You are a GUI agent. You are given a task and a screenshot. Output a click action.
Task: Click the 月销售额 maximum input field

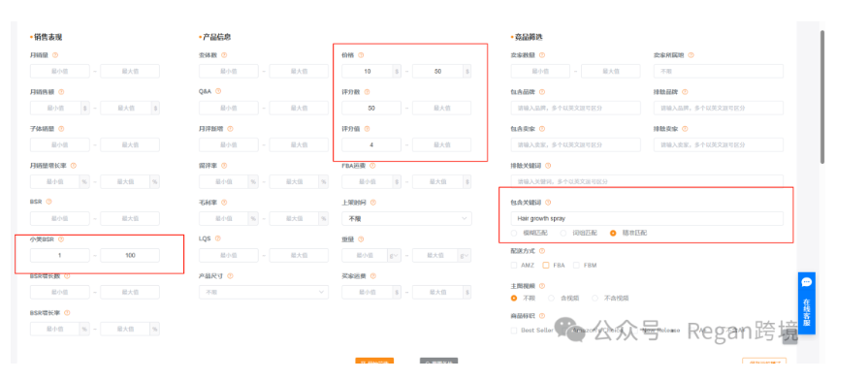click(x=126, y=108)
